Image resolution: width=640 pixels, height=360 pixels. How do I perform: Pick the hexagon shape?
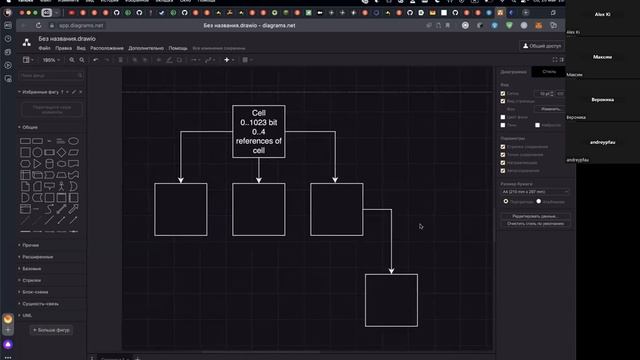coord(25,164)
